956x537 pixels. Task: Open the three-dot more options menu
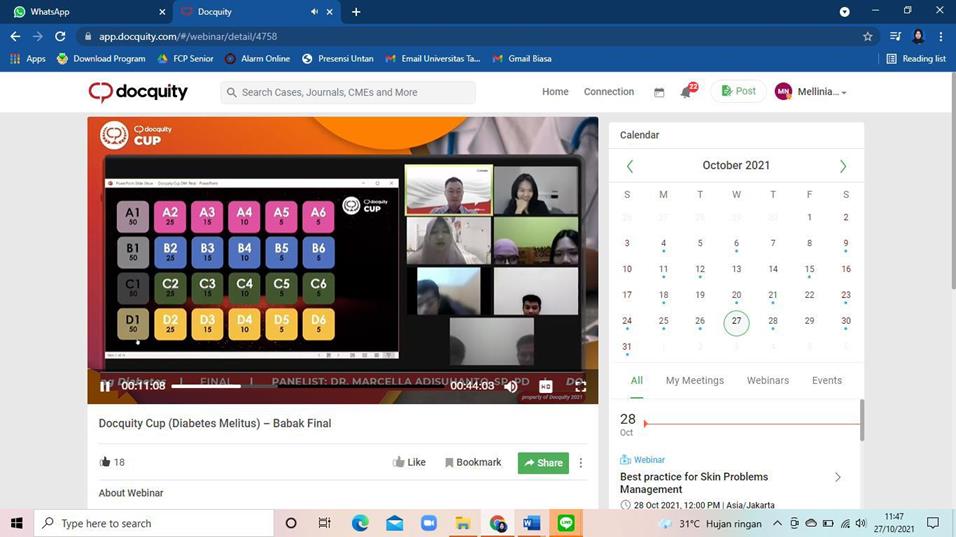point(581,463)
